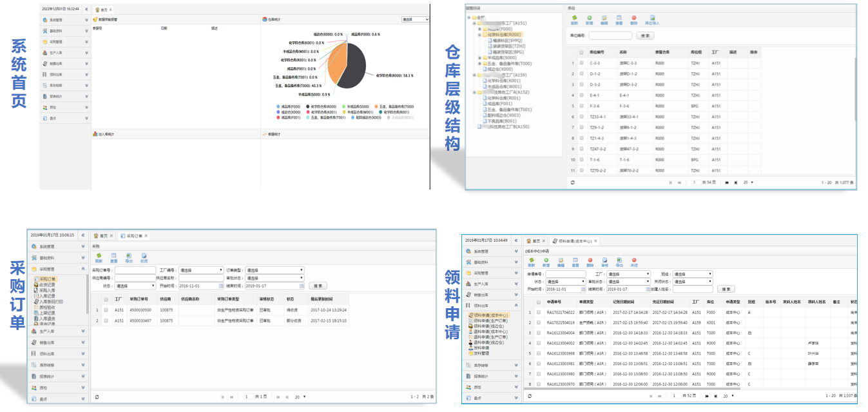The width and height of the screenshot is (868, 412).
Task: Open page size 20 dropdown in 领料申请 pager
Action: [728, 396]
